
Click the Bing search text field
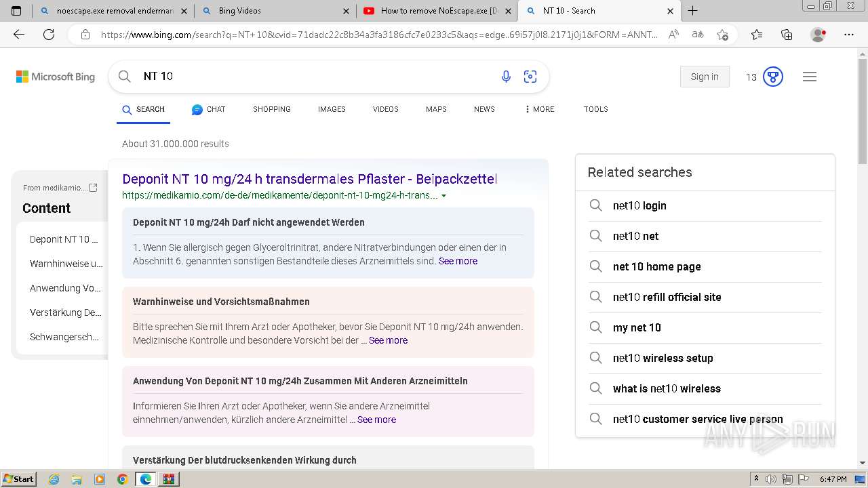315,77
